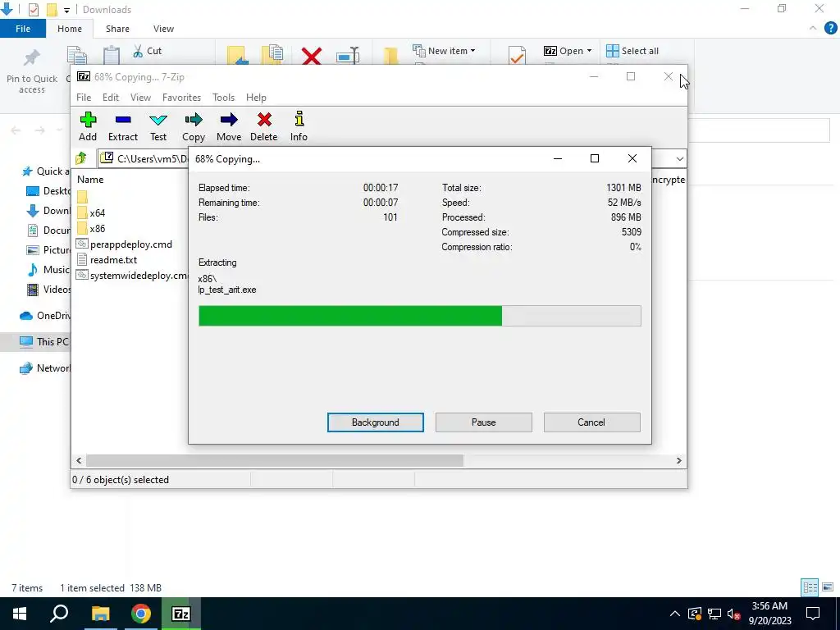Show hidden system tray icons
The image size is (840, 630).
coord(675,614)
